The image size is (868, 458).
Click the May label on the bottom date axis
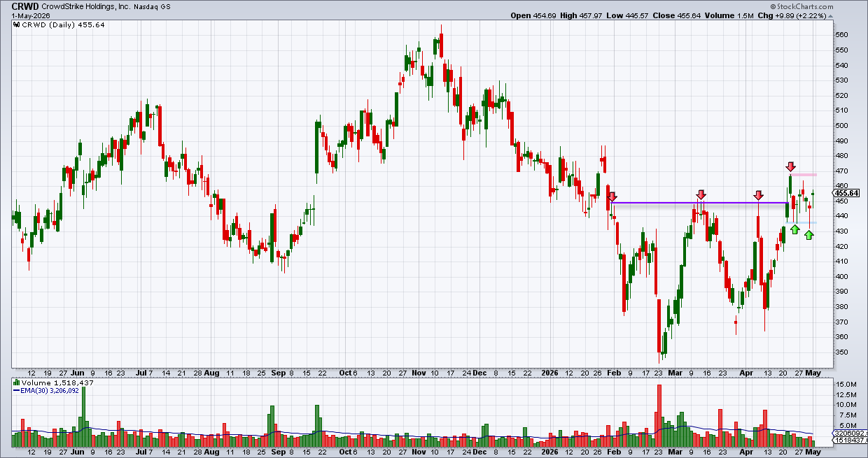pos(812,452)
